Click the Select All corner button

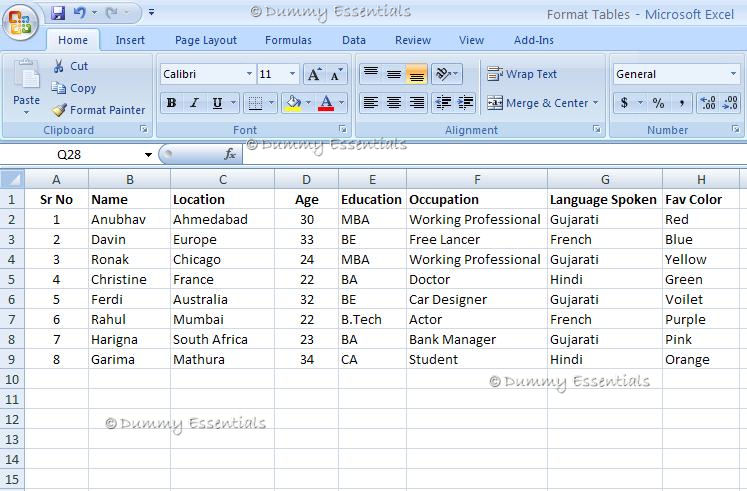click(12, 179)
